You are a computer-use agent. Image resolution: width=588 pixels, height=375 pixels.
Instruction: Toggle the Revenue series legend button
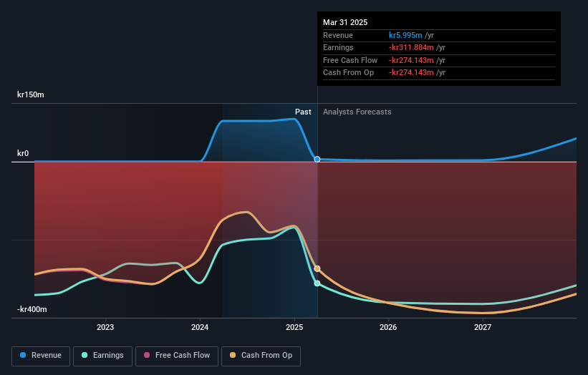[x=41, y=356]
